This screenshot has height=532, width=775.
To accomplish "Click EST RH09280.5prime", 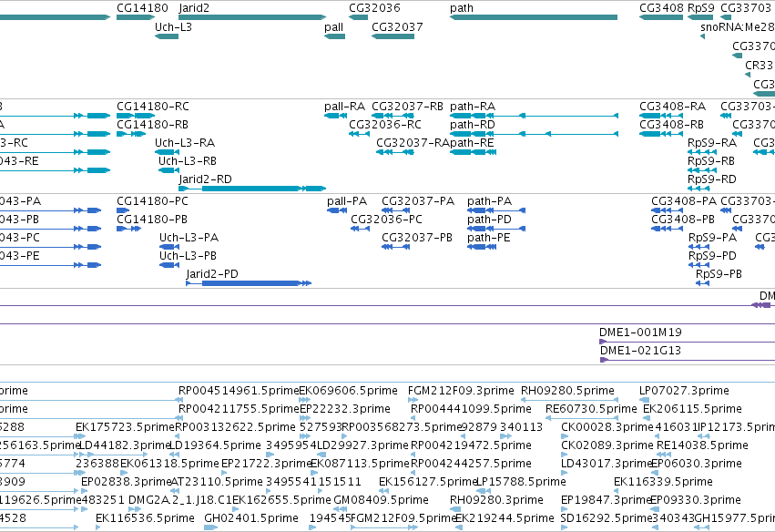I will click(x=567, y=391).
